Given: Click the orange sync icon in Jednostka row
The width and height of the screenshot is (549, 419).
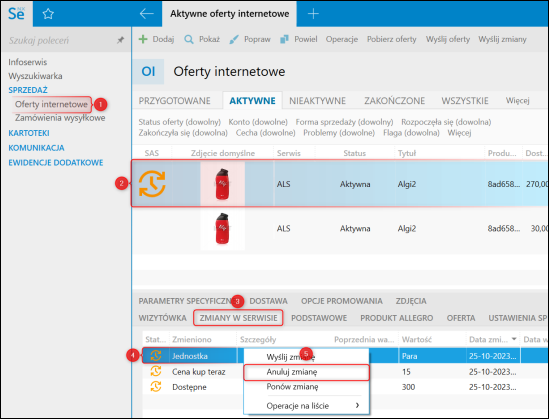Looking at the screenshot, I should point(156,356).
